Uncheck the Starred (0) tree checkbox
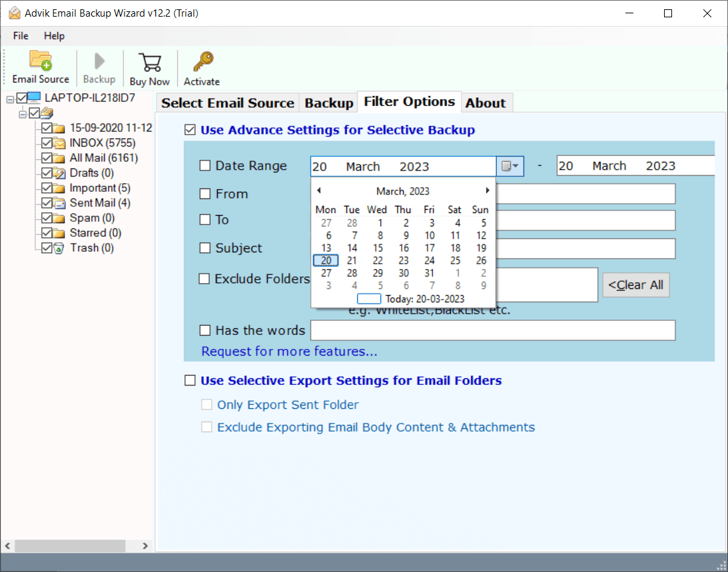This screenshot has height=572, width=728. 47,233
